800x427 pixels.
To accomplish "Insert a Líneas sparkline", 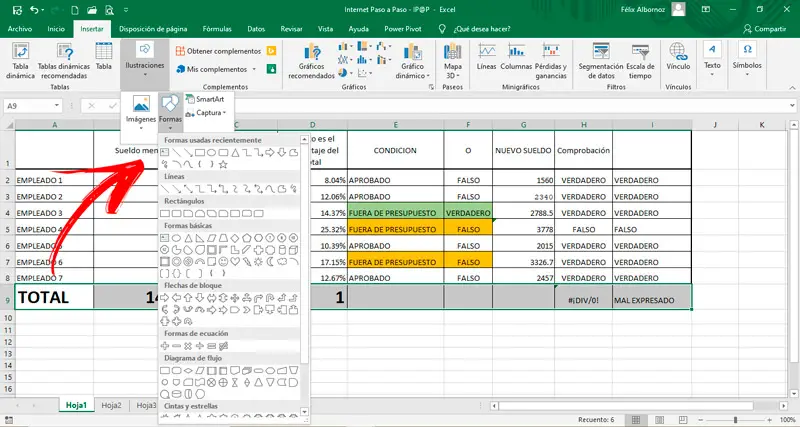I will 487,54.
